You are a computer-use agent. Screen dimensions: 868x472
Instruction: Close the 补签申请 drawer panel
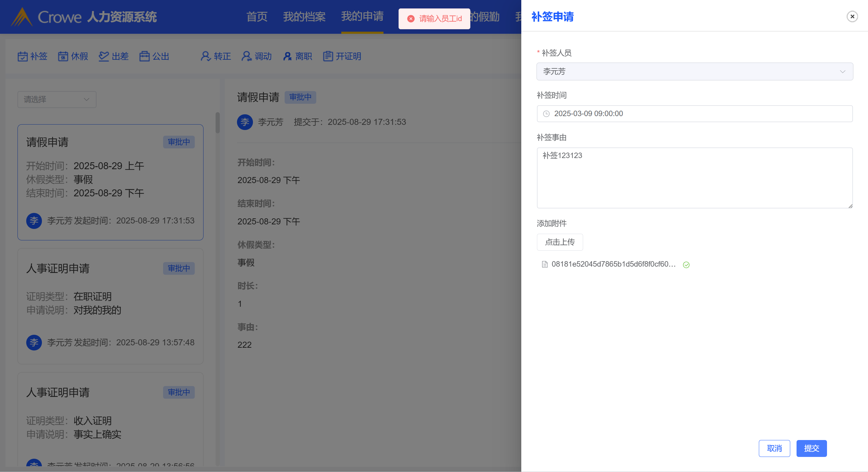point(852,17)
